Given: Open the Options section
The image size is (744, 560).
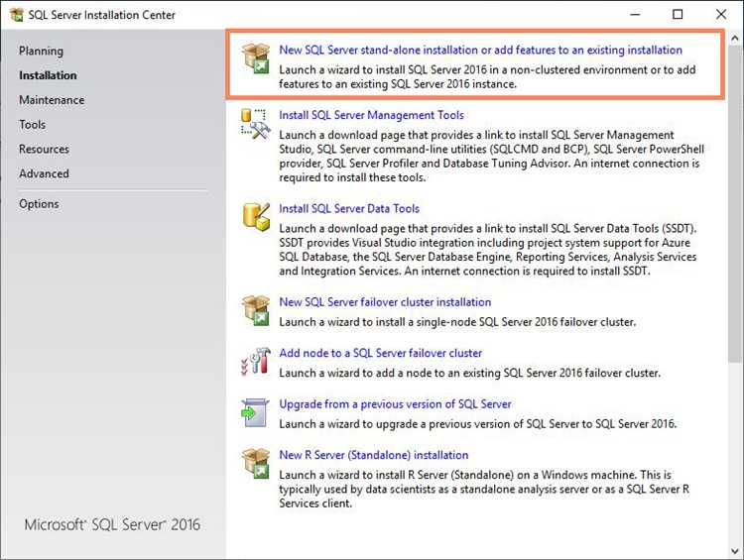Looking at the screenshot, I should pyautogui.click(x=39, y=204).
